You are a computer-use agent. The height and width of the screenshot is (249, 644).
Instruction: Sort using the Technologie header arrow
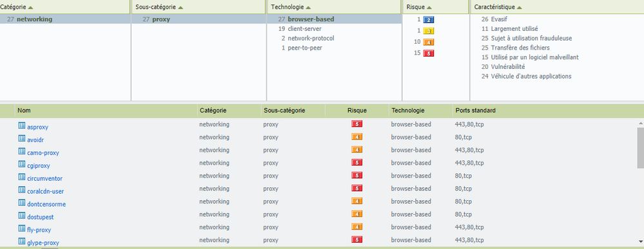point(308,7)
